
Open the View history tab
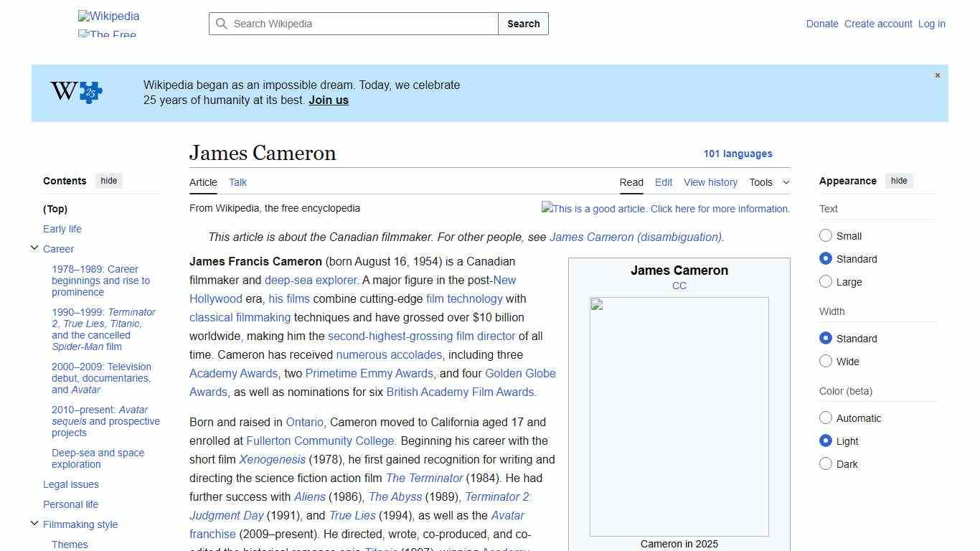[710, 182]
